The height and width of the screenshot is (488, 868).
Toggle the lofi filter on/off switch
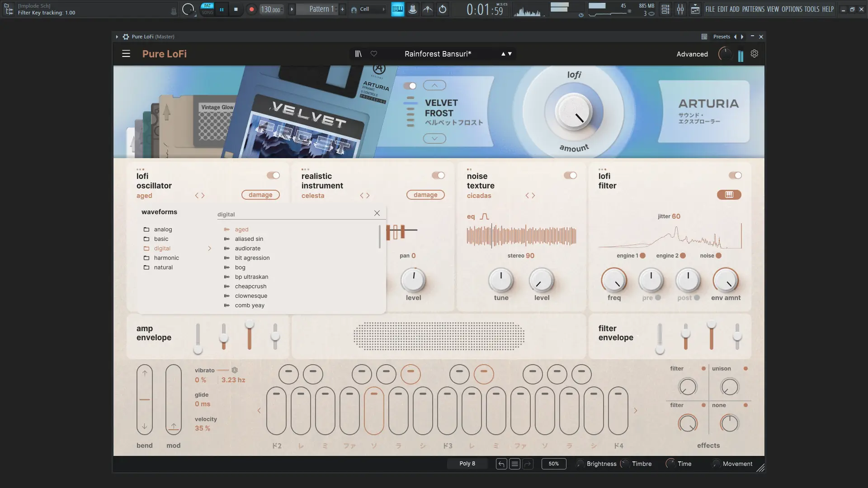point(735,175)
